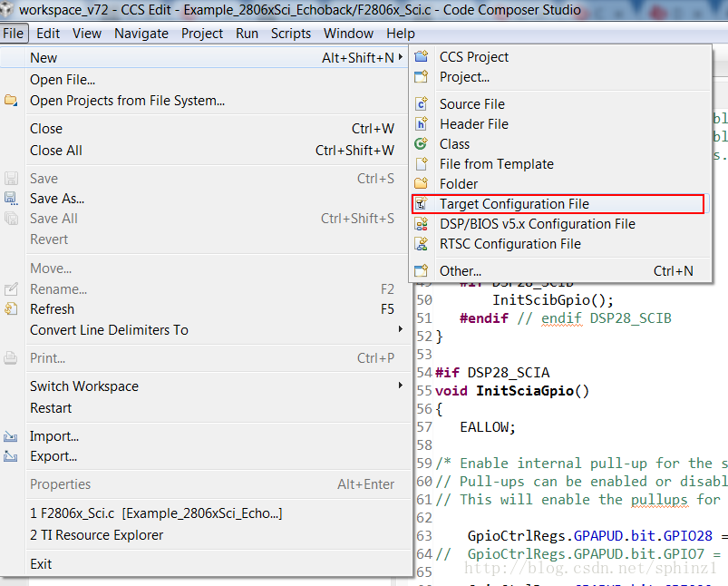This screenshot has width=728, height=586.
Task: Click the Refresh icon in File menu
Action: click(x=11, y=308)
